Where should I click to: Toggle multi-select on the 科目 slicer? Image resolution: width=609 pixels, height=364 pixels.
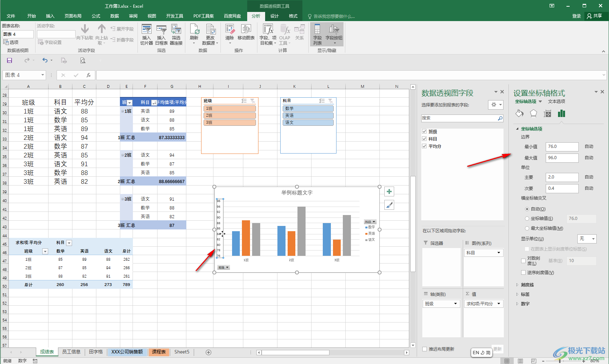322,101
